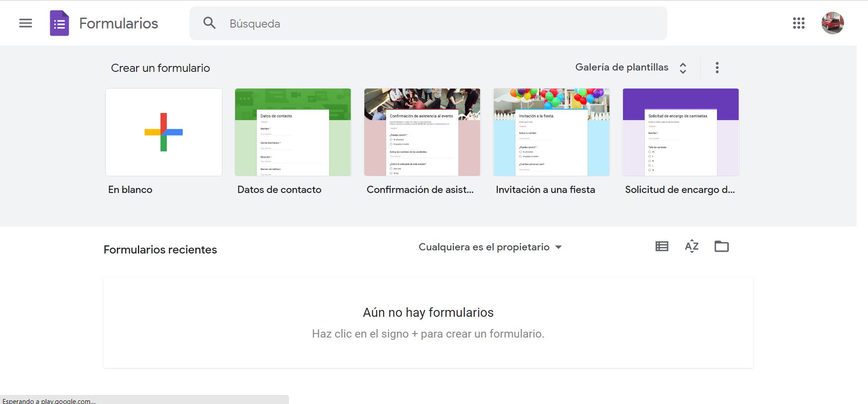Click the magnifying glass search icon
868x404 pixels.
(209, 23)
